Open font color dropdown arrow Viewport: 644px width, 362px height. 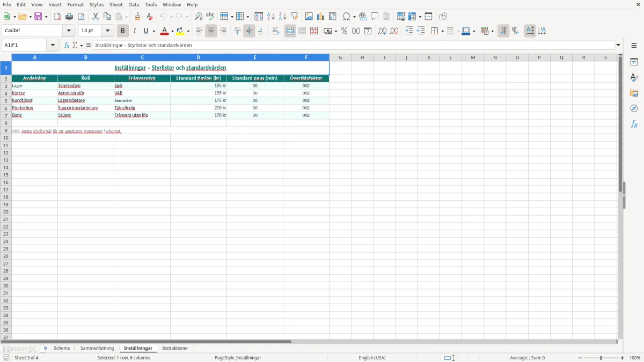pos(173,32)
